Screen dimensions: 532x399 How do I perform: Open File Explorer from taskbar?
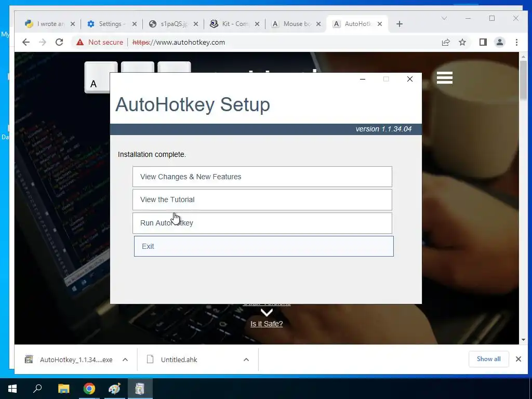pos(64,389)
